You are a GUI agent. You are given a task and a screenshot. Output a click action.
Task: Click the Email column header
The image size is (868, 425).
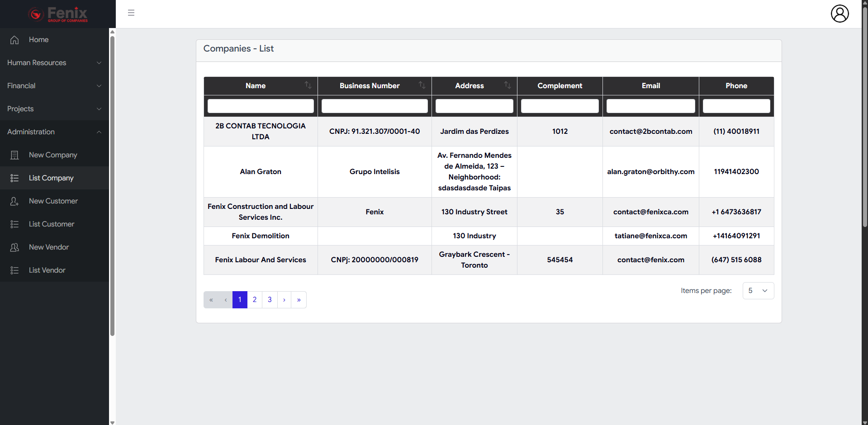(651, 86)
